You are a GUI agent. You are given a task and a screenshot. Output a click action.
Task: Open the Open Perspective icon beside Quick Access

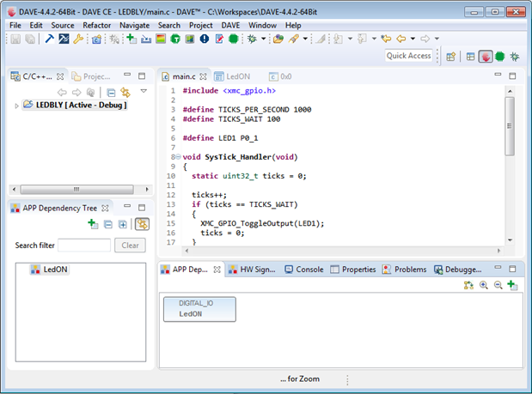tap(450, 57)
